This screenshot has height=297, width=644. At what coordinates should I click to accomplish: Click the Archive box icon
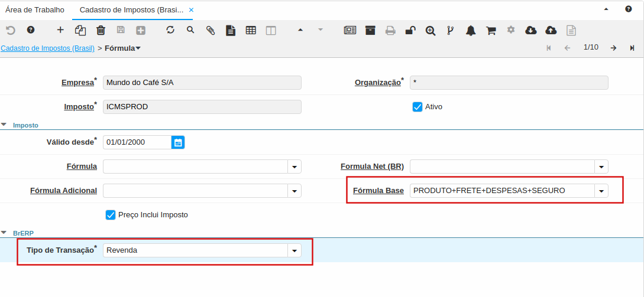370,30
